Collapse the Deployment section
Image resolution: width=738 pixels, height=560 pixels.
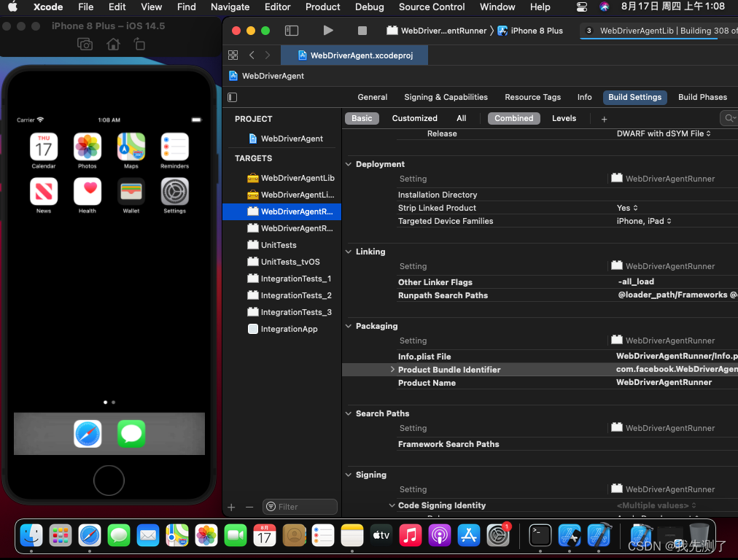point(349,164)
